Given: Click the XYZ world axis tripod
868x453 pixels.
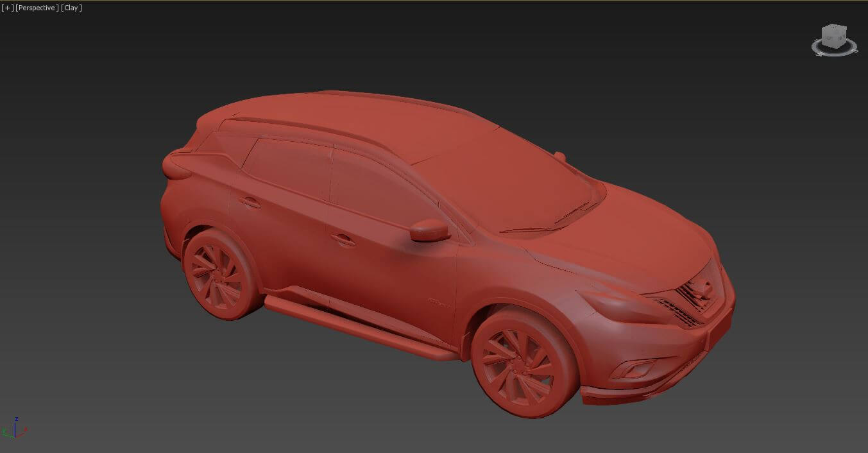Looking at the screenshot, I should (15, 429).
